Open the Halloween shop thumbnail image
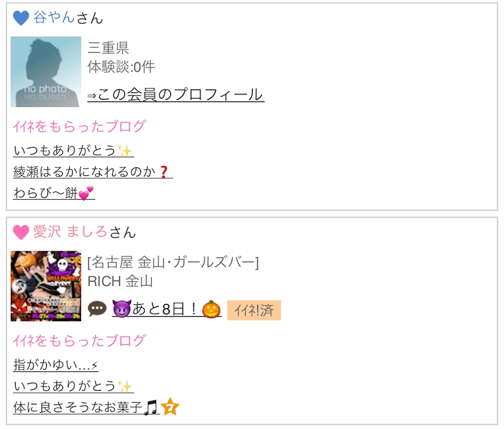Image resolution: width=504 pixels, height=429 pixels. [x=46, y=286]
